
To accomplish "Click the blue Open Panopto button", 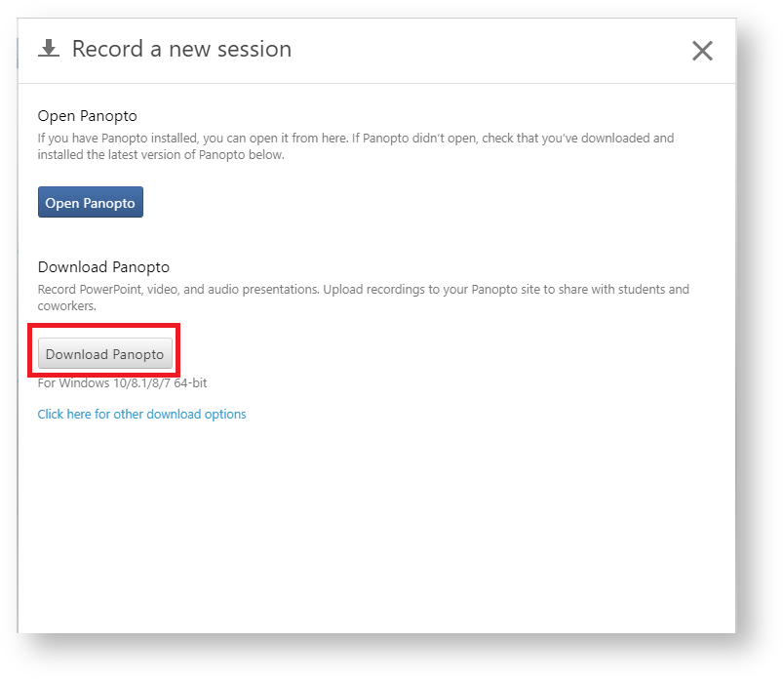I will click(x=91, y=202).
